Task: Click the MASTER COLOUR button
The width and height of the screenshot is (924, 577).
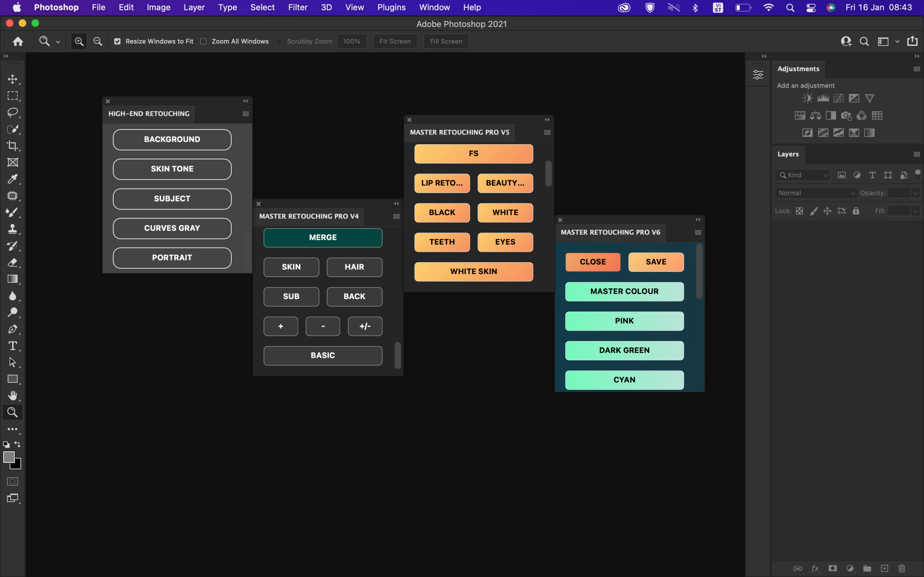Action: (624, 291)
